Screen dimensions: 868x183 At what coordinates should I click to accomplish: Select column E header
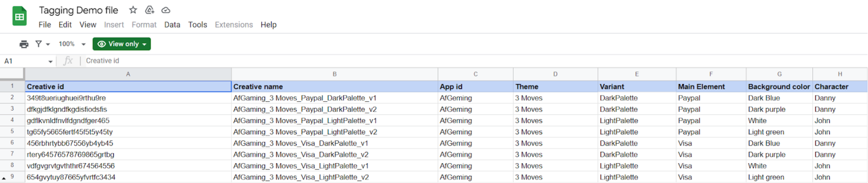point(637,74)
